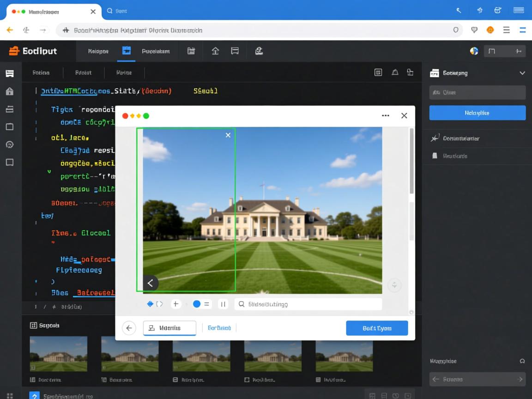The width and height of the screenshot is (532, 399).
Task: Click the wide blue button in the right panel
Action: [x=477, y=113]
